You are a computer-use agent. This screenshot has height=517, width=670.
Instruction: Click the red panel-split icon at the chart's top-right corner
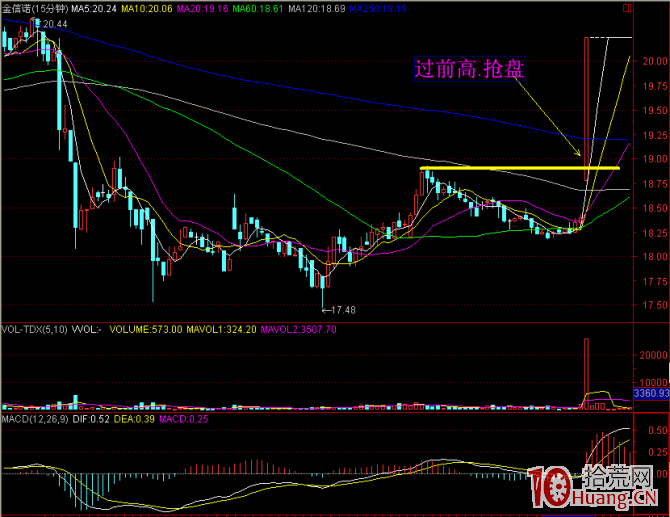tap(627, 8)
